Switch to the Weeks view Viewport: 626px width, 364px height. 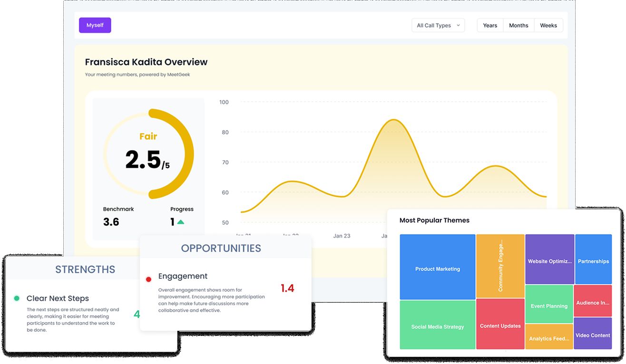[x=548, y=26]
